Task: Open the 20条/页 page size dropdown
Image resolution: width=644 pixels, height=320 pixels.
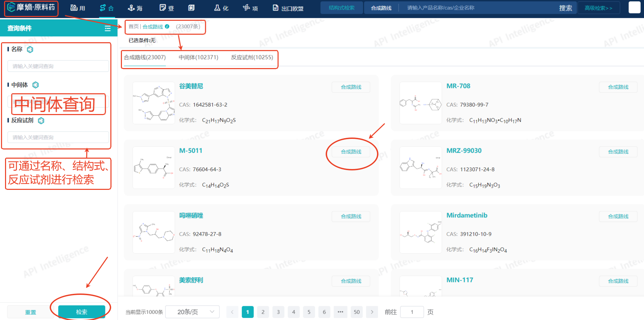Action: [x=192, y=312]
